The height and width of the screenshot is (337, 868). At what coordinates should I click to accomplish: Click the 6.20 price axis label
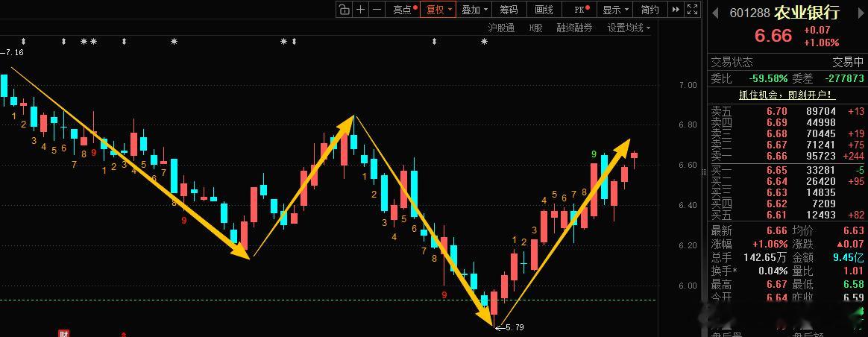pos(688,245)
